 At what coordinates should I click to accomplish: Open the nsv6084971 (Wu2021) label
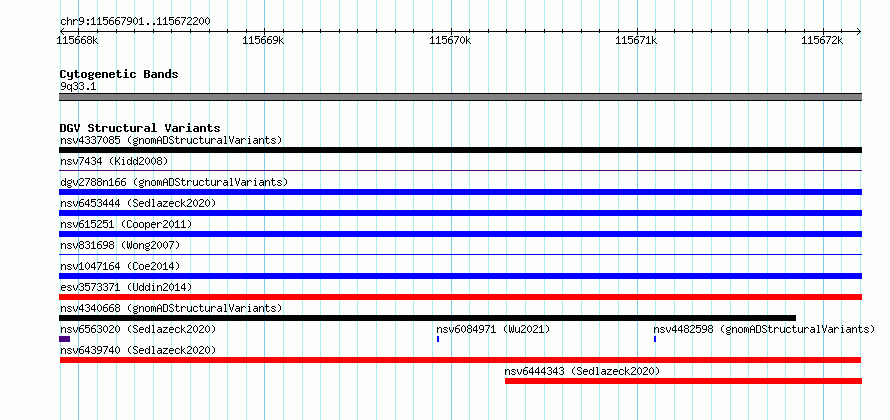coord(493,329)
